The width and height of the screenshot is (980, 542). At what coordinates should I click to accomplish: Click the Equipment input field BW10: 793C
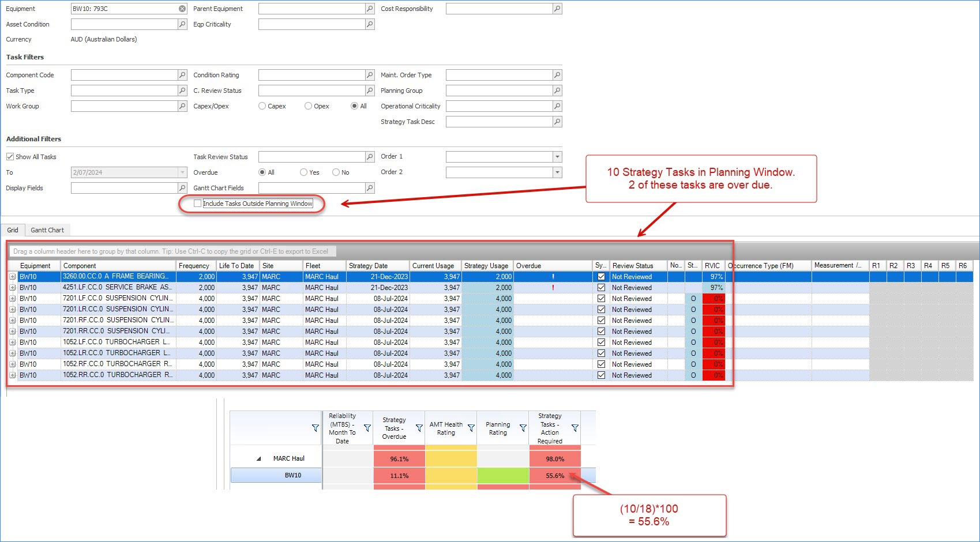[x=124, y=9]
